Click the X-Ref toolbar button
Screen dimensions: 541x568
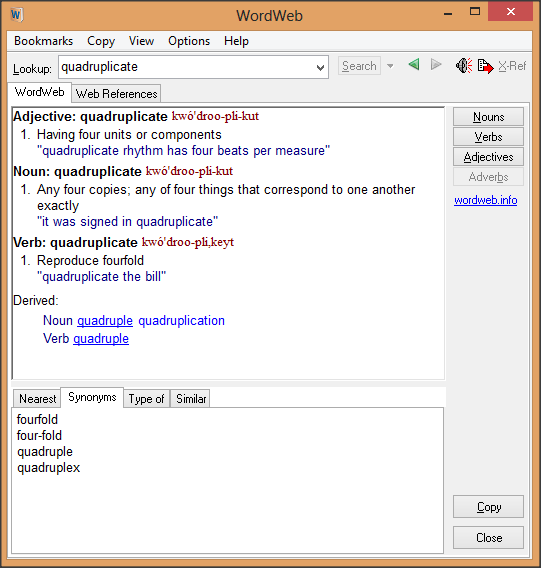512,66
